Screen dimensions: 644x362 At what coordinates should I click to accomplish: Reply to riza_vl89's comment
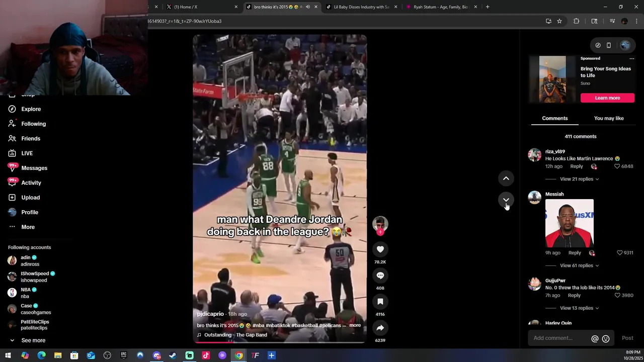point(577,166)
